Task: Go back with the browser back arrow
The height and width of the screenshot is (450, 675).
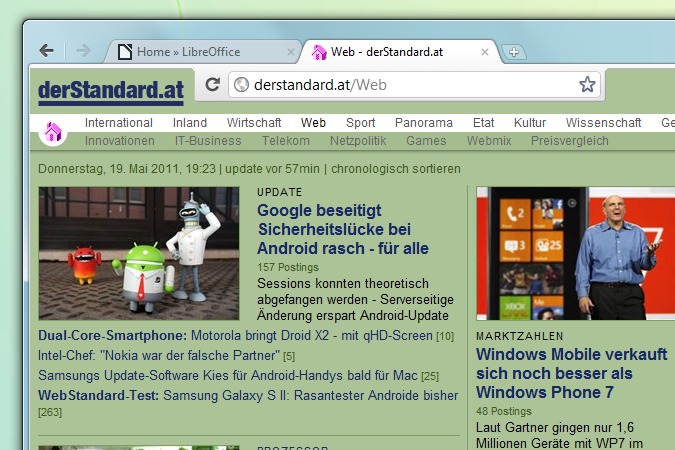Action: pos(46,51)
